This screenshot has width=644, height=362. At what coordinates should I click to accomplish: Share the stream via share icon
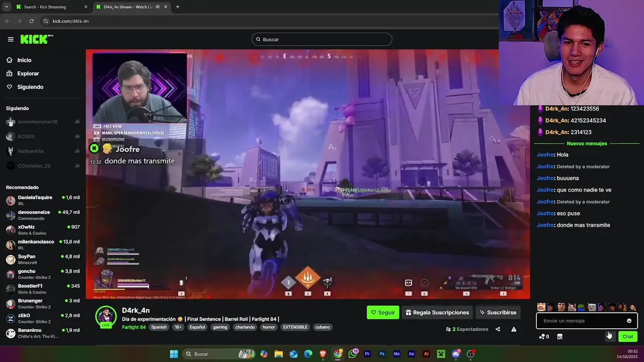click(498, 329)
